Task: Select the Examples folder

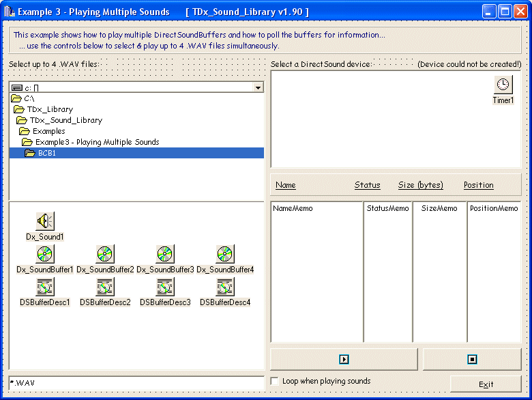Action: [42, 131]
